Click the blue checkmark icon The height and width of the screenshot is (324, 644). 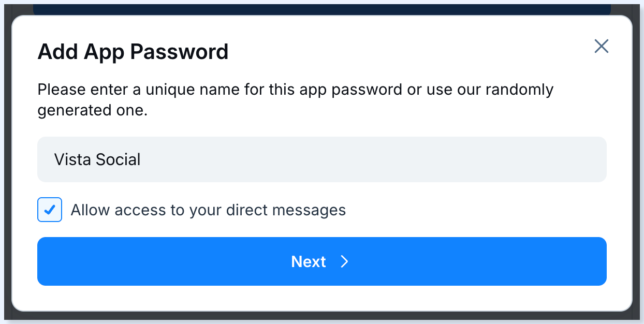[x=50, y=210]
